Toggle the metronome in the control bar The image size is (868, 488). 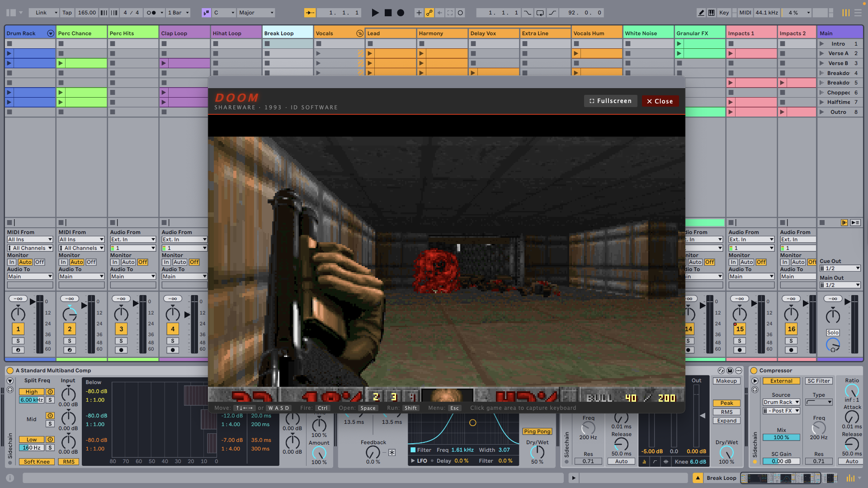[x=152, y=13]
